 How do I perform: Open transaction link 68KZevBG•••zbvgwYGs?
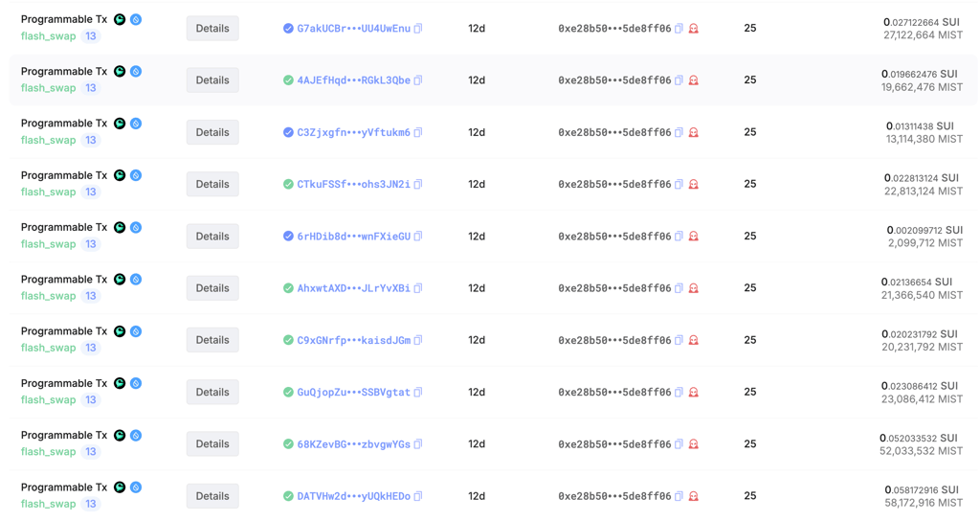[x=354, y=444]
